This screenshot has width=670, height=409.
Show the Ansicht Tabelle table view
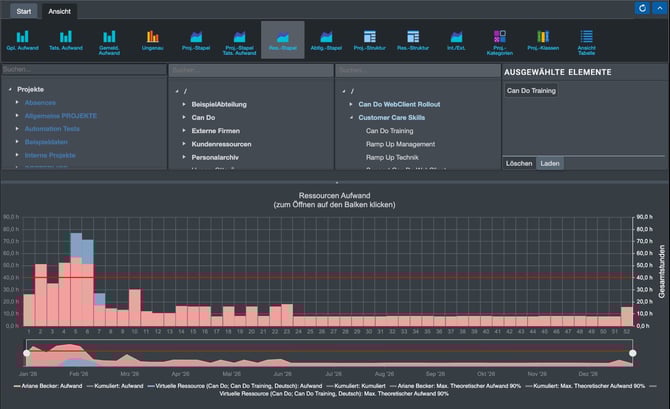coord(586,41)
